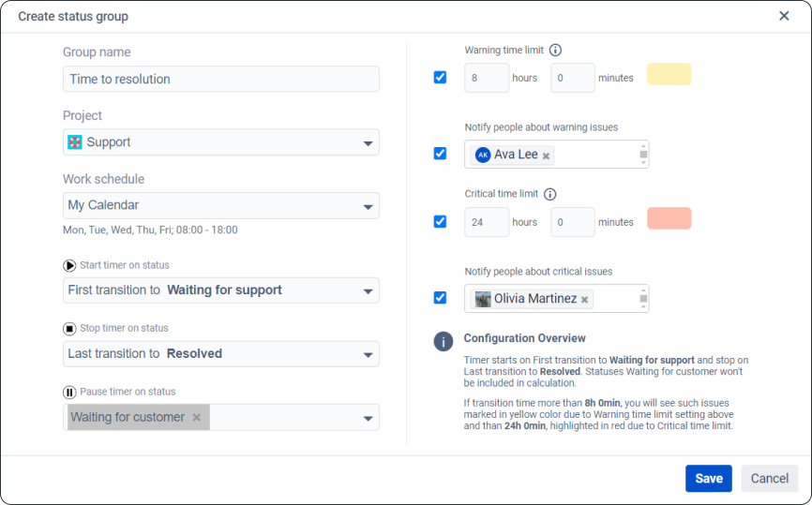The image size is (812, 505).
Task: Expand the Stop timer on status dropdown
Action: coord(221,354)
